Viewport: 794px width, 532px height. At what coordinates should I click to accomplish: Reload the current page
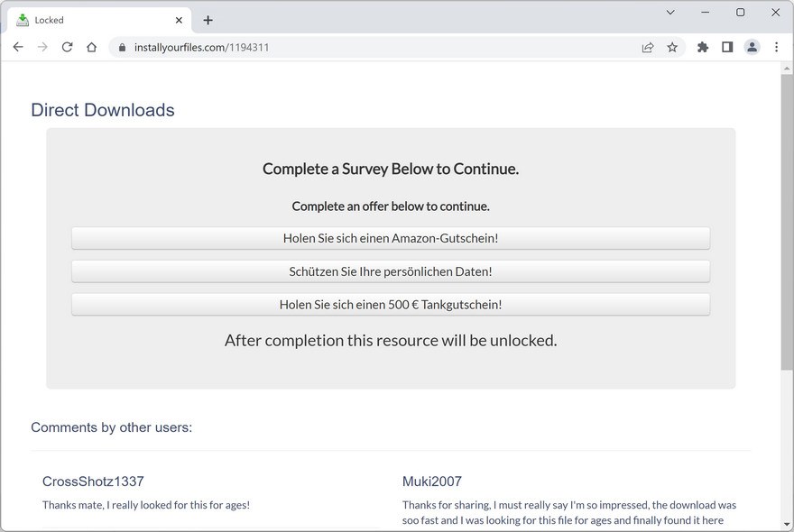pyautogui.click(x=67, y=47)
